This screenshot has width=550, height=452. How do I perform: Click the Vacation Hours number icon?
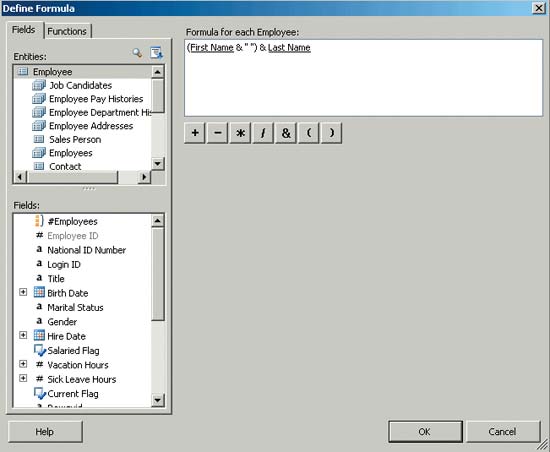click(x=40, y=365)
